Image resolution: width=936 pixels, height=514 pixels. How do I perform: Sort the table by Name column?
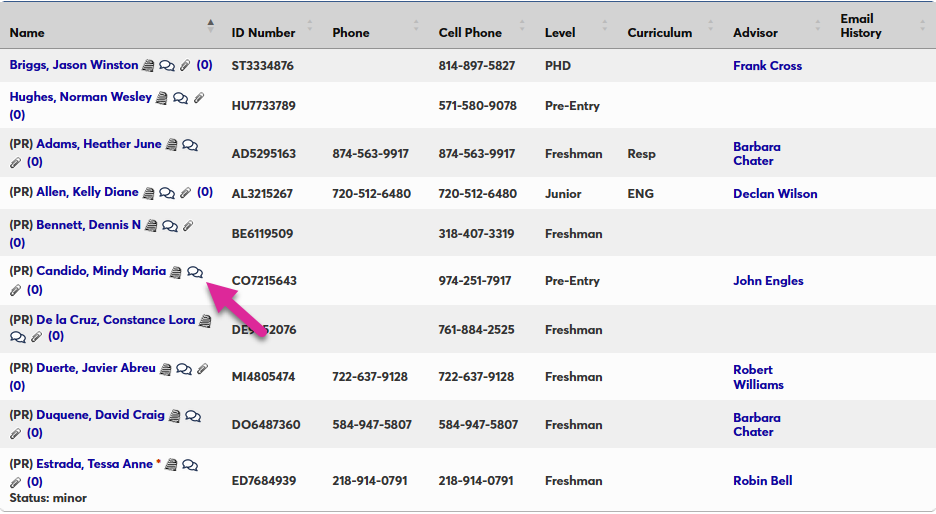(x=27, y=33)
